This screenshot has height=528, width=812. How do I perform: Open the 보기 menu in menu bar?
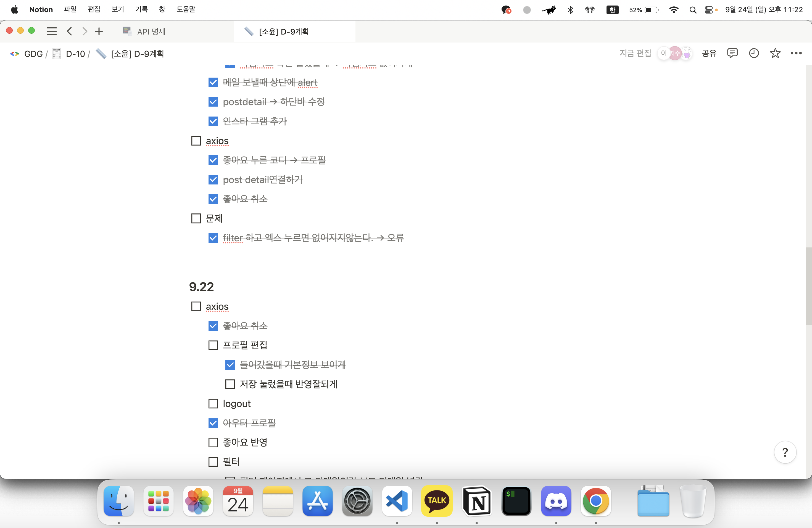tap(117, 10)
